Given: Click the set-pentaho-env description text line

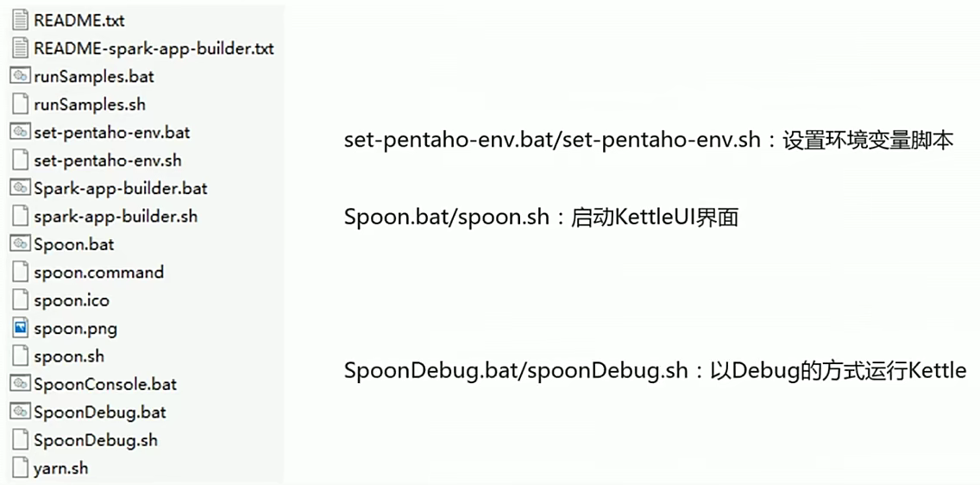Looking at the screenshot, I should (649, 142).
